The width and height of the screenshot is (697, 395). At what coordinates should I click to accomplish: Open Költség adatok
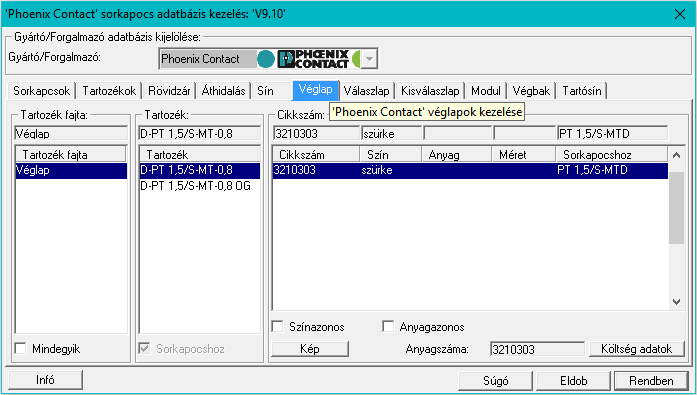click(x=637, y=349)
